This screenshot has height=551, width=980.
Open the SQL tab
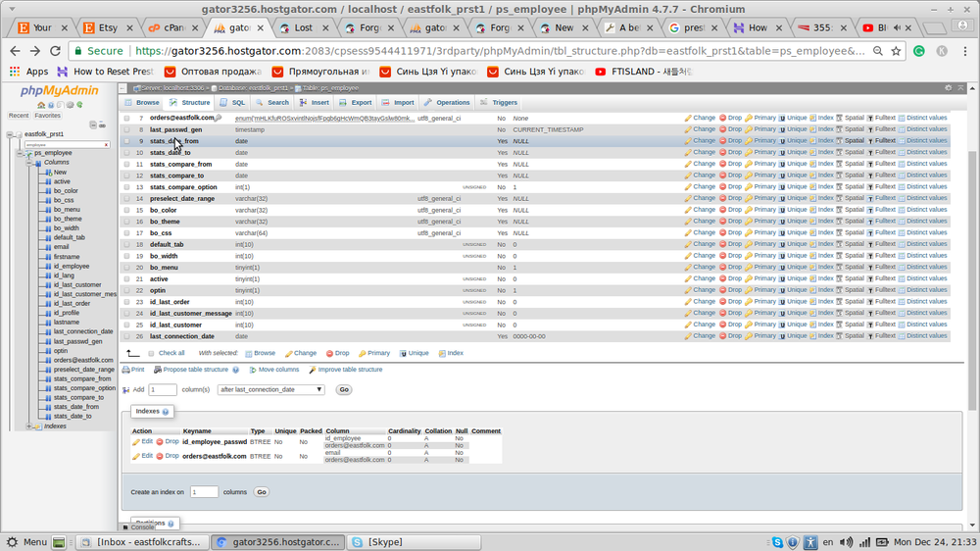pos(232,103)
